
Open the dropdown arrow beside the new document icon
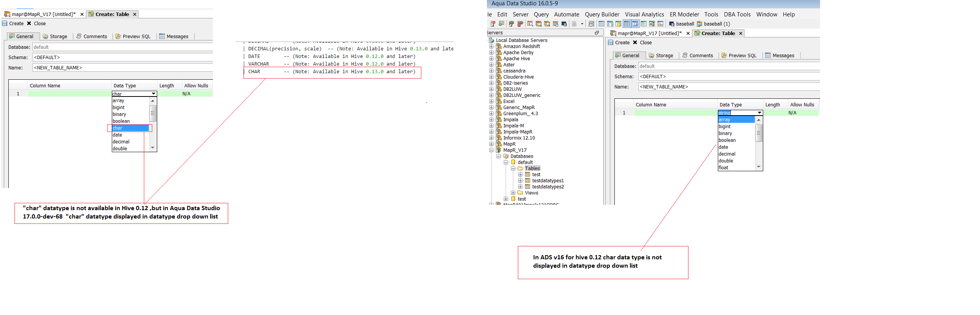582,24
